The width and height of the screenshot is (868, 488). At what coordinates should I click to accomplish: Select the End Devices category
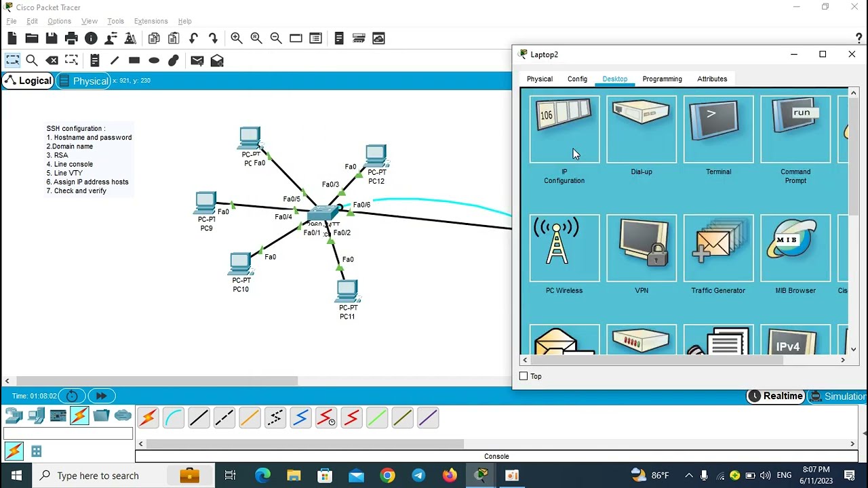pos(36,415)
